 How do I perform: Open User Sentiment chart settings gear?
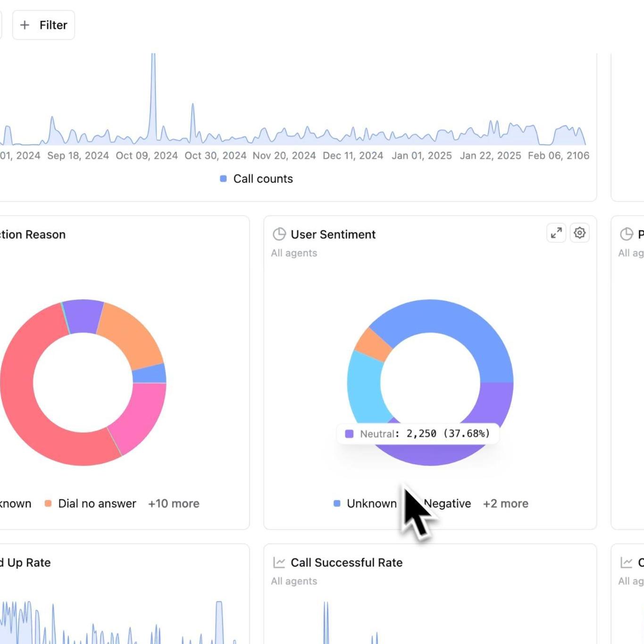click(x=579, y=233)
